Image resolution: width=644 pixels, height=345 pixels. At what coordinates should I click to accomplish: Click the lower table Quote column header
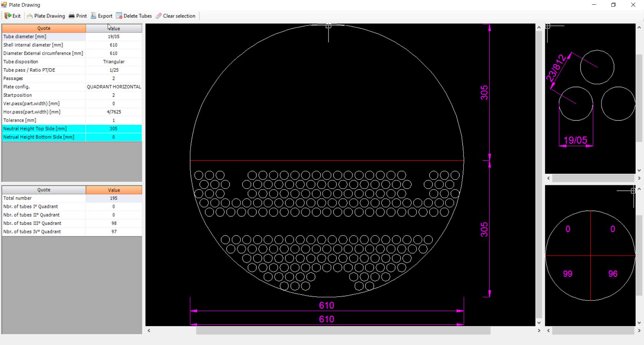(x=44, y=190)
